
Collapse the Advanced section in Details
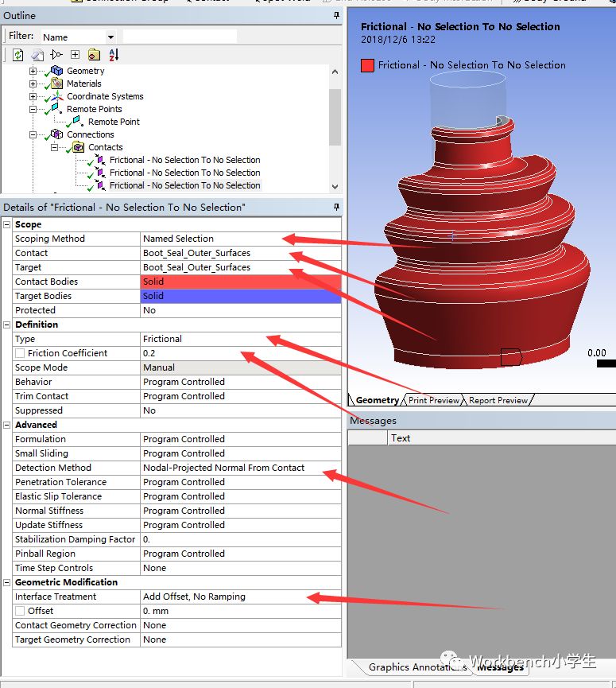[7, 425]
